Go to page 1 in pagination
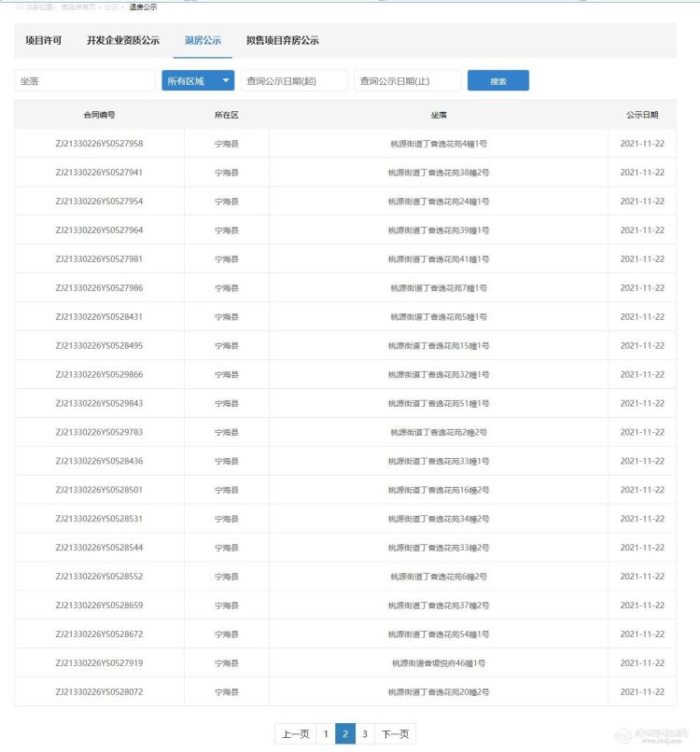Viewport: 700px width, 752px height. click(325, 734)
